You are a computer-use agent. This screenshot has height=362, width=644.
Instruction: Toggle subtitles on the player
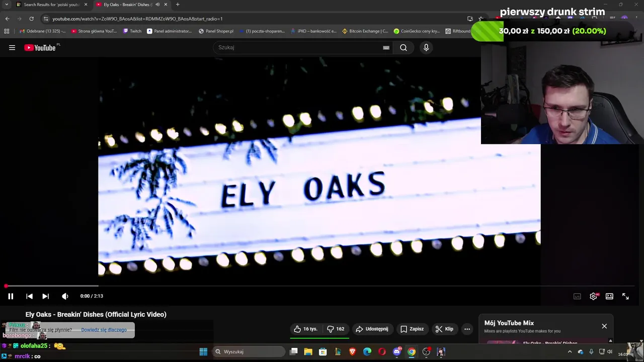577,297
